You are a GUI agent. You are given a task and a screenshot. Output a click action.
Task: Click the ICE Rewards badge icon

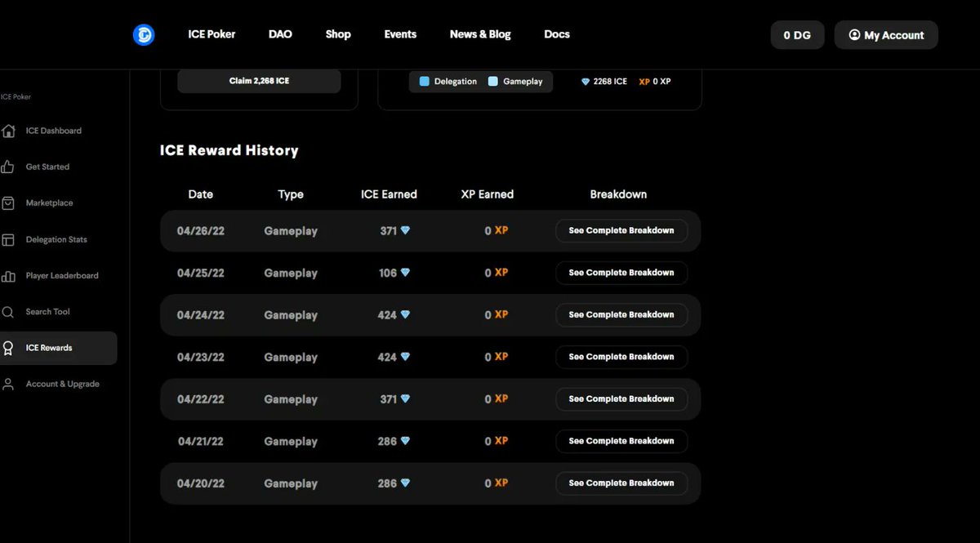coord(10,348)
